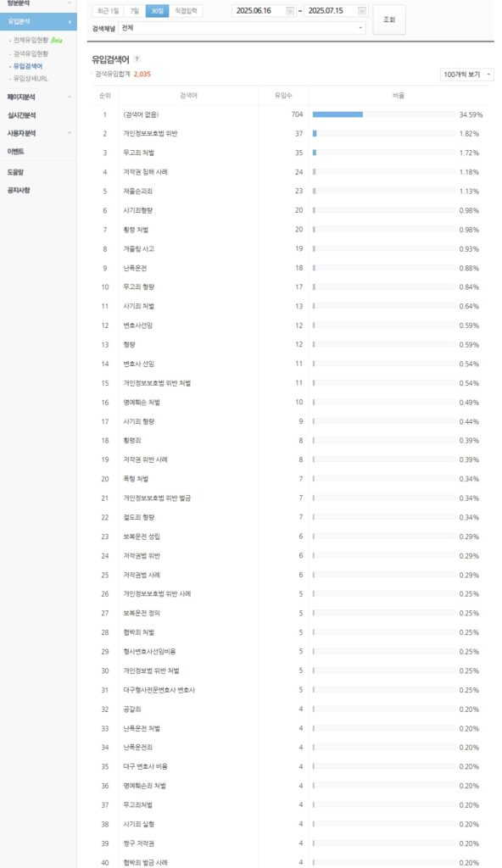
Task: Open the 검색채널 전체 dropdown
Action: (x=243, y=28)
